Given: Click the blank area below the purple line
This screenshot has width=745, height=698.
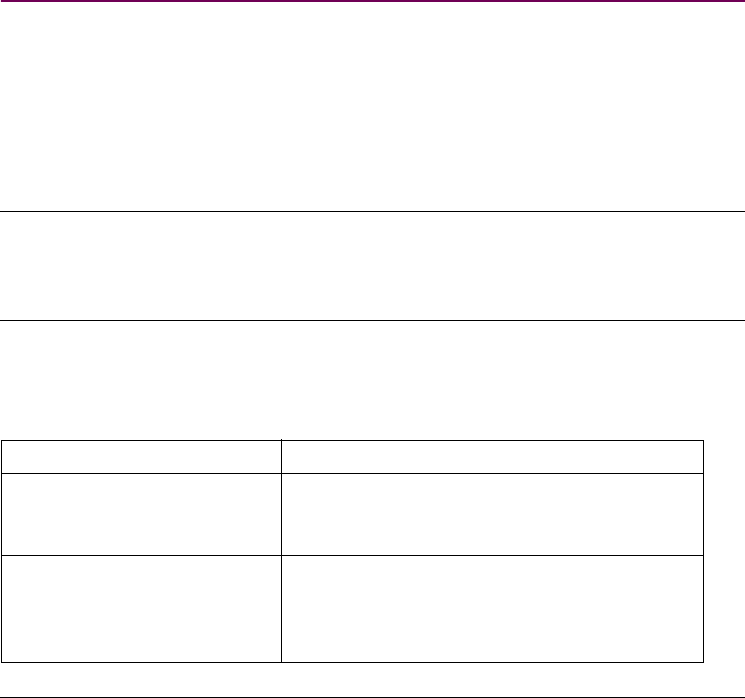Looking at the screenshot, I should pyautogui.click(x=372, y=105).
